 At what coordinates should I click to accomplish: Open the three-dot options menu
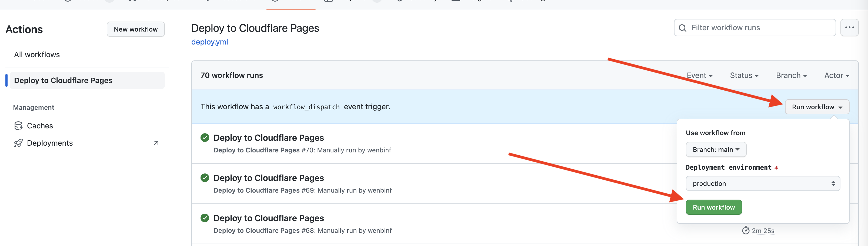(x=849, y=28)
